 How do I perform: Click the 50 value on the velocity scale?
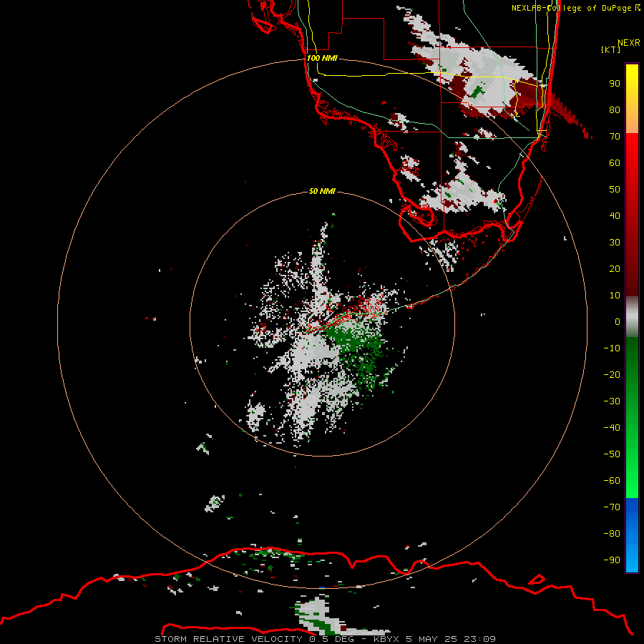(x=615, y=190)
